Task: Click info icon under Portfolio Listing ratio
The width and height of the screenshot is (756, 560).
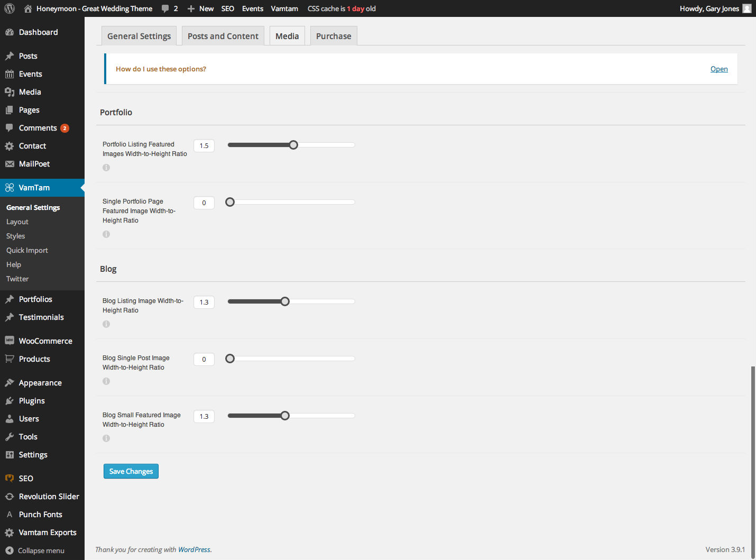Action: coord(106,168)
